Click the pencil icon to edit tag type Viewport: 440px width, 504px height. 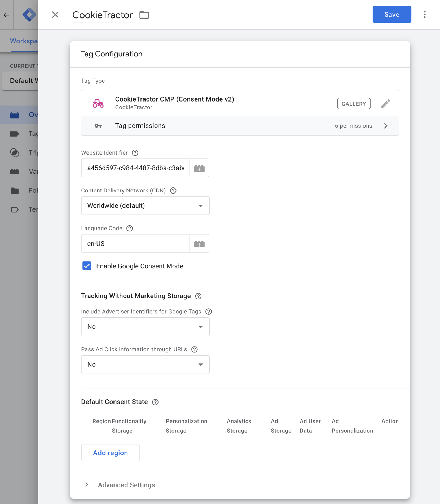[385, 103]
